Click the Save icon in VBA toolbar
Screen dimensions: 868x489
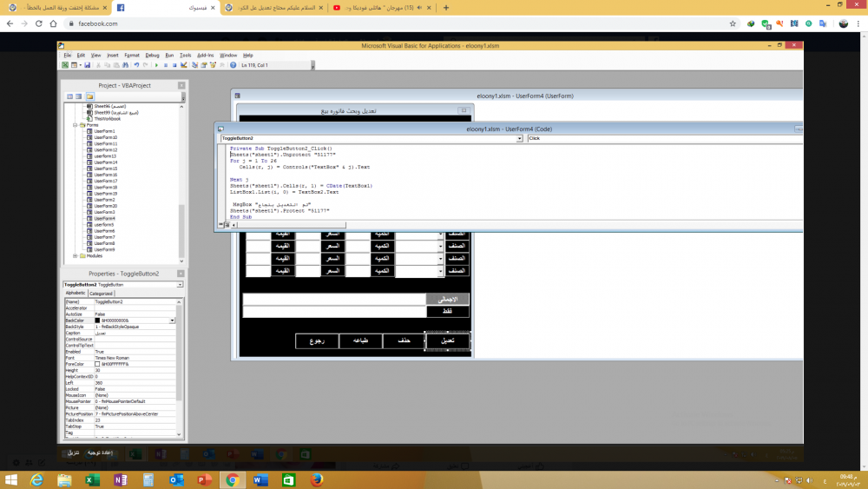tap(85, 65)
